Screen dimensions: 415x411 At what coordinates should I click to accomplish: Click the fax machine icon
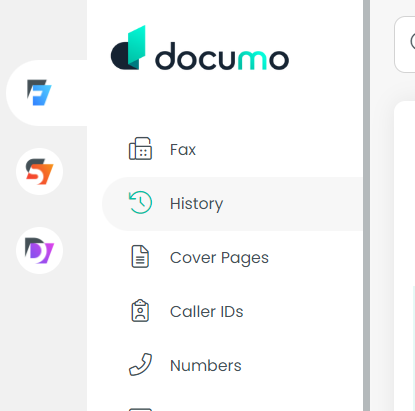tap(140, 149)
